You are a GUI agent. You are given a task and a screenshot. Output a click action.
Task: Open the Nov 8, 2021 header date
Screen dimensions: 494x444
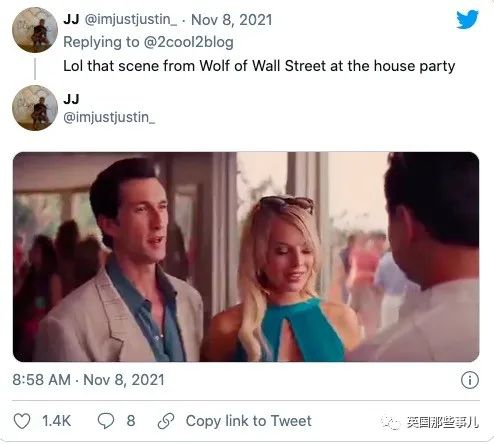(232, 20)
